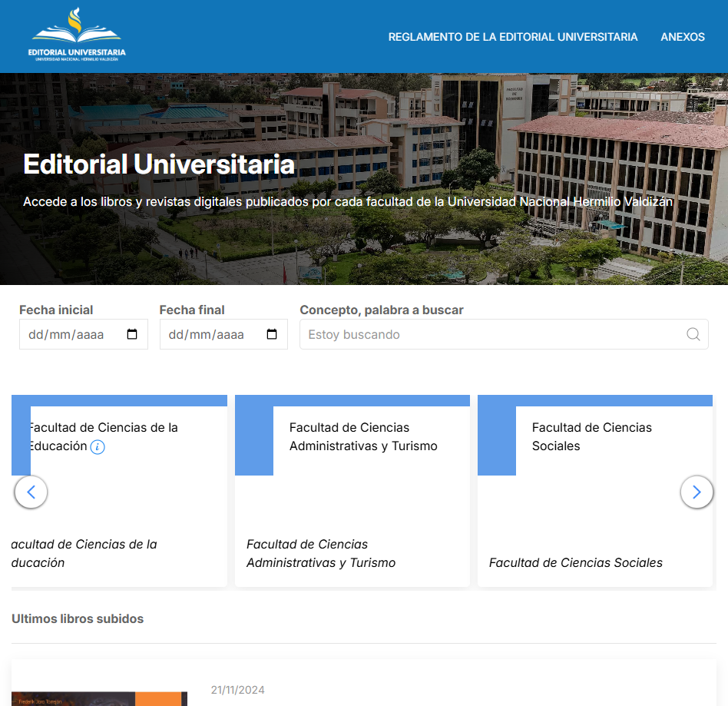
Task: Click the book cover thumbnail dated 21/11/2024
Action: coord(99,698)
